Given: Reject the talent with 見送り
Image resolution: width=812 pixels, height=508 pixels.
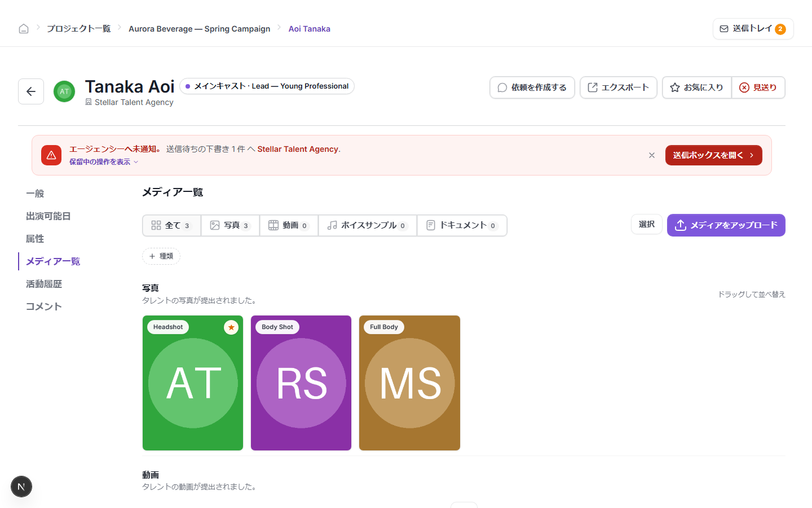Looking at the screenshot, I should [758, 87].
